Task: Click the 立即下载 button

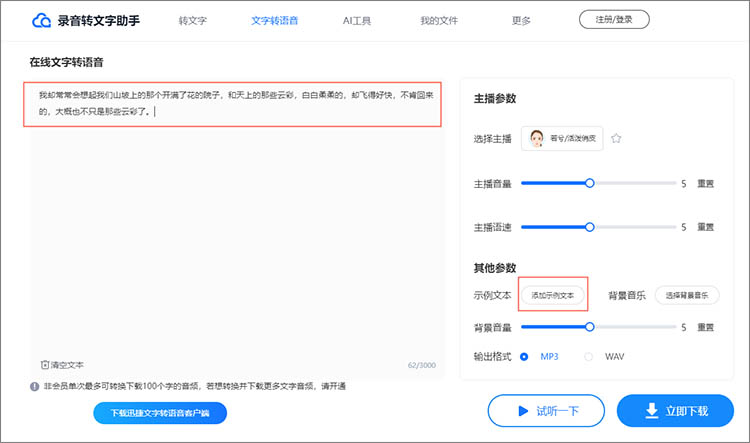Action: 675,410
